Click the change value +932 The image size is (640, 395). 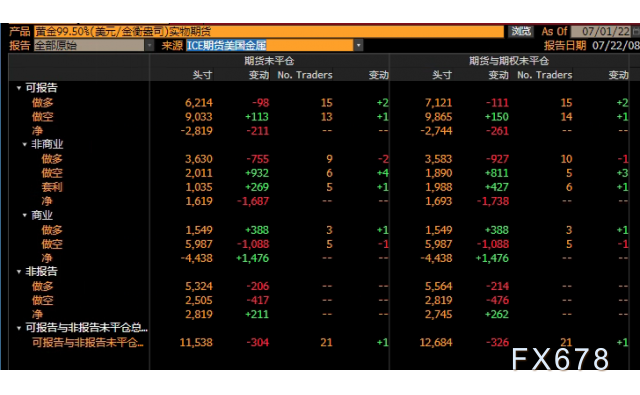[x=257, y=173]
